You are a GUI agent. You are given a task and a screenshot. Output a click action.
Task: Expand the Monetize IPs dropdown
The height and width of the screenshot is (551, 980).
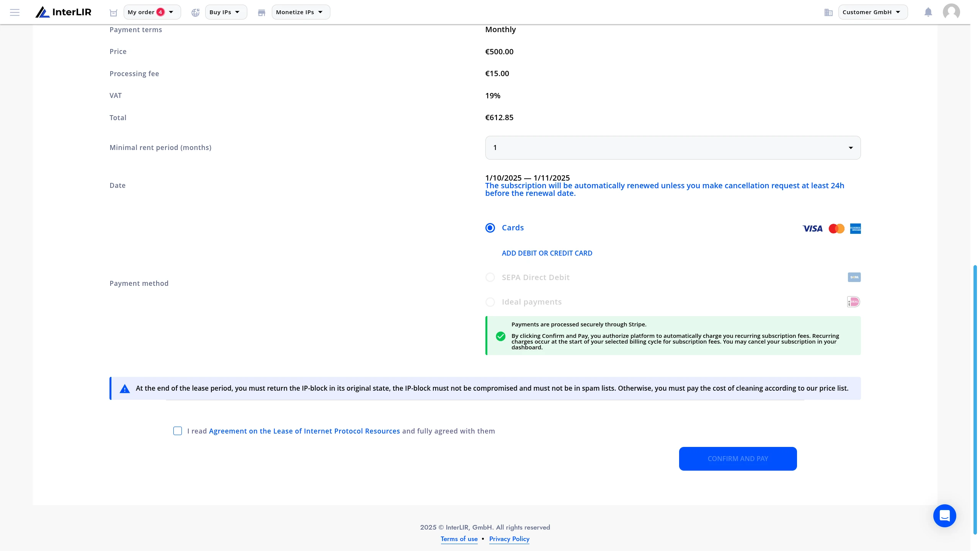pos(301,12)
